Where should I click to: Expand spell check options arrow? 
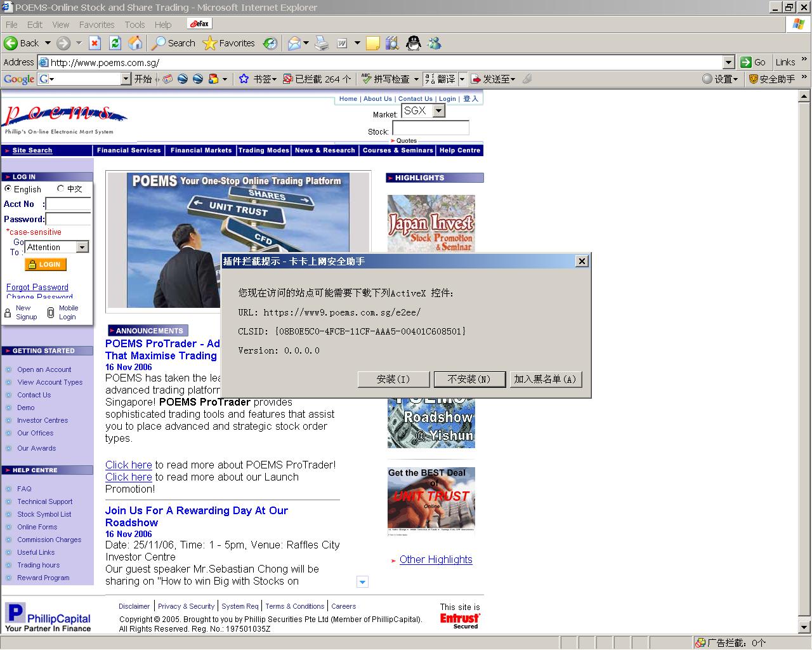pos(416,79)
